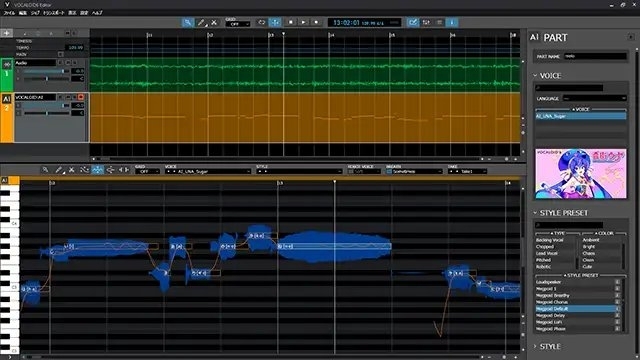Click the AI track type icon on VOCALOID track
This screenshot has width=640, height=360.
click(x=7, y=99)
